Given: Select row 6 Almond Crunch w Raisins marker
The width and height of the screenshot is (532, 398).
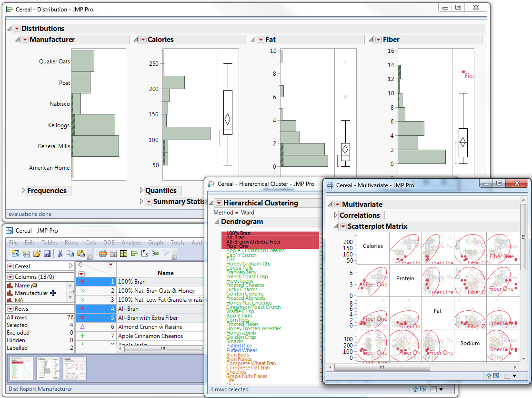Looking at the screenshot, I should click(82, 327).
